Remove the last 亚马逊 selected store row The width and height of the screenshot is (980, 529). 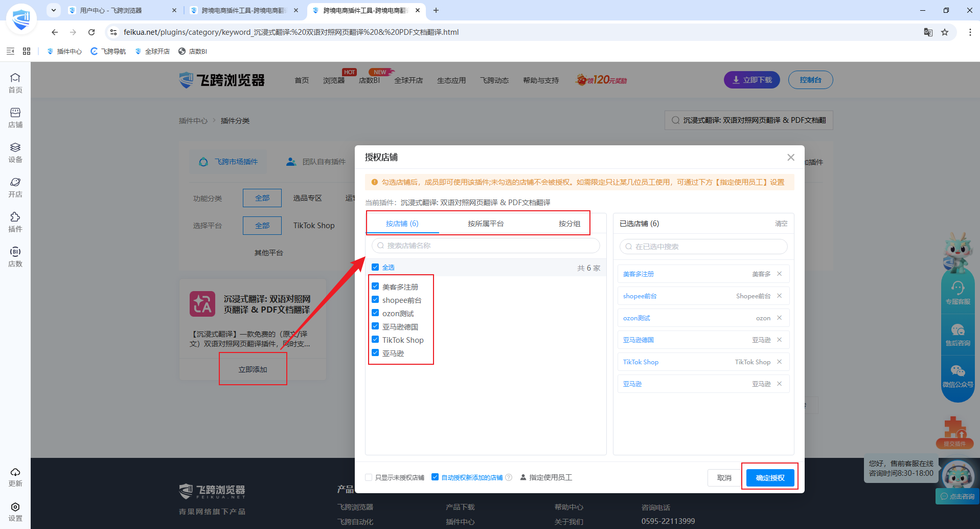click(780, 384)
